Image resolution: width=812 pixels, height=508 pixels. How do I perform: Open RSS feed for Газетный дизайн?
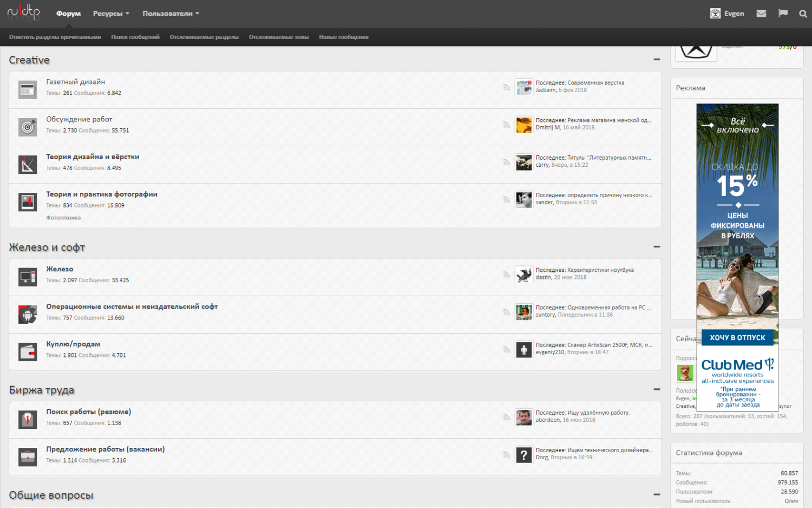coord(506,87)
